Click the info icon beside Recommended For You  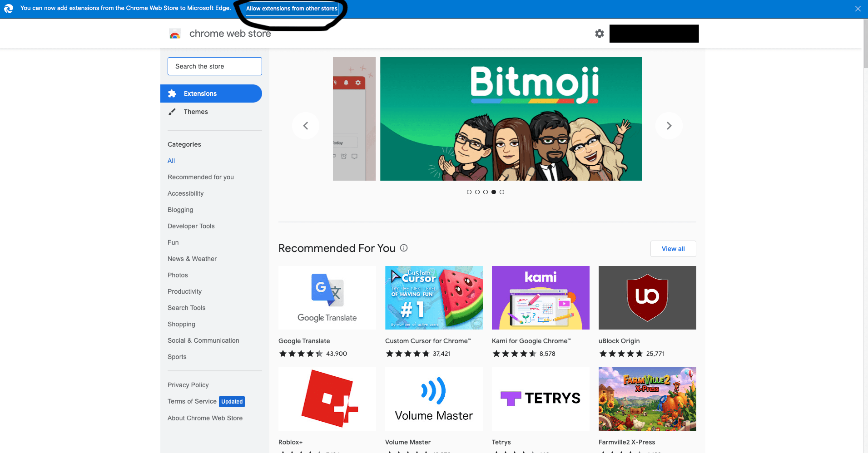tap(404, 248)
